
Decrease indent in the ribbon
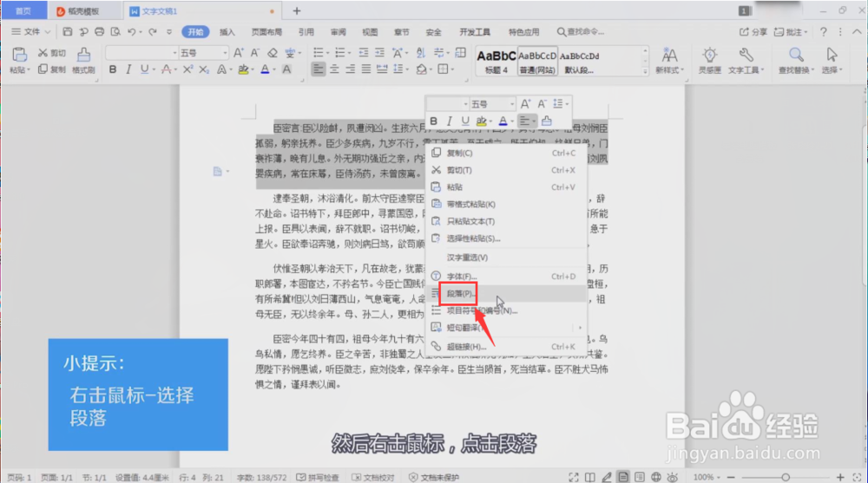coord(363,53)
